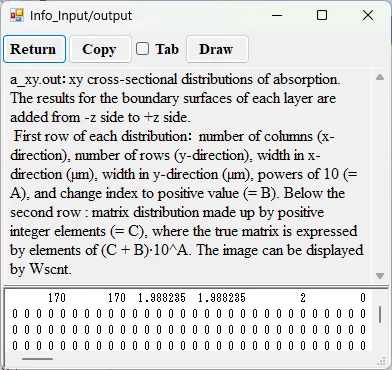Copy the output text
Viewport: 392px width, 370px height.
pyautogui.click(x=100, y=49)
